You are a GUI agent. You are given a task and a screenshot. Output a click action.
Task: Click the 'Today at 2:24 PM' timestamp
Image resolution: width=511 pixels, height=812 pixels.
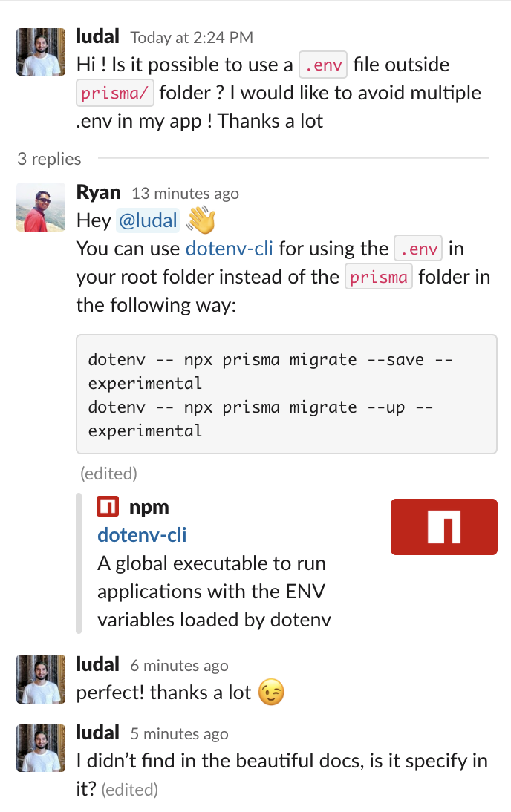pos(191,37)
